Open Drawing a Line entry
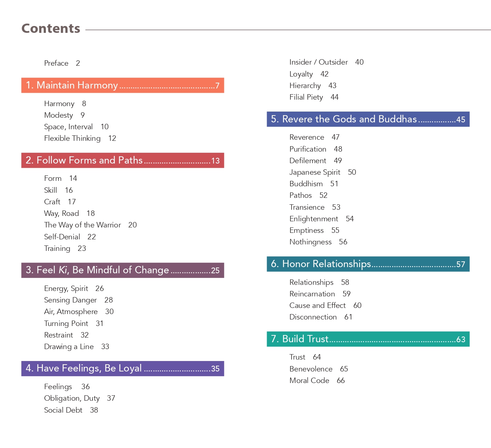Image resolution: width=491 pixels, height=448 pixels. pyautogui.click(x=77, y=347)
